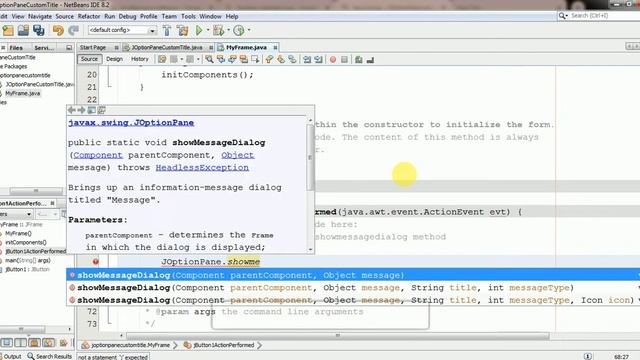Choose showMessageDialog with the Icon parameter
This screenshot has width=640, height=360.
click(x=353, y=300)
